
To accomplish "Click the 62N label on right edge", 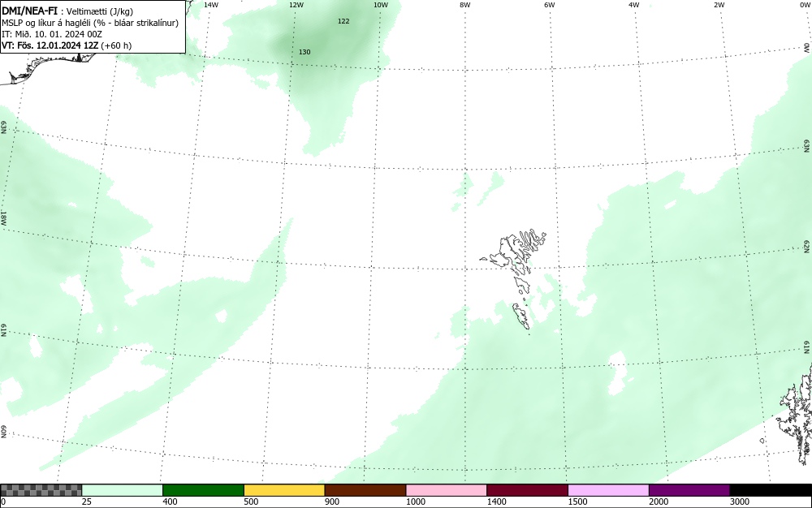I will pos(807,247).
